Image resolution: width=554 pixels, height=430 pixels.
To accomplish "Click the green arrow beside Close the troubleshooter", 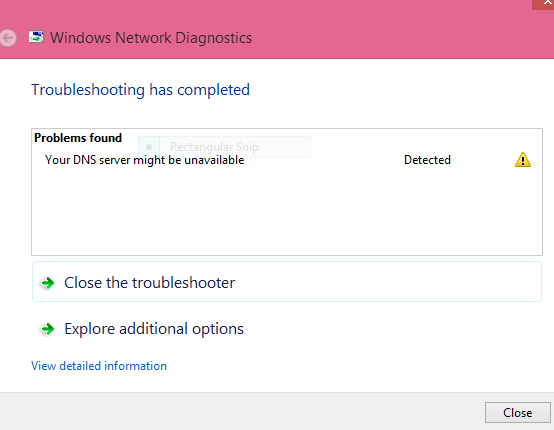I will tap(47, 283).
